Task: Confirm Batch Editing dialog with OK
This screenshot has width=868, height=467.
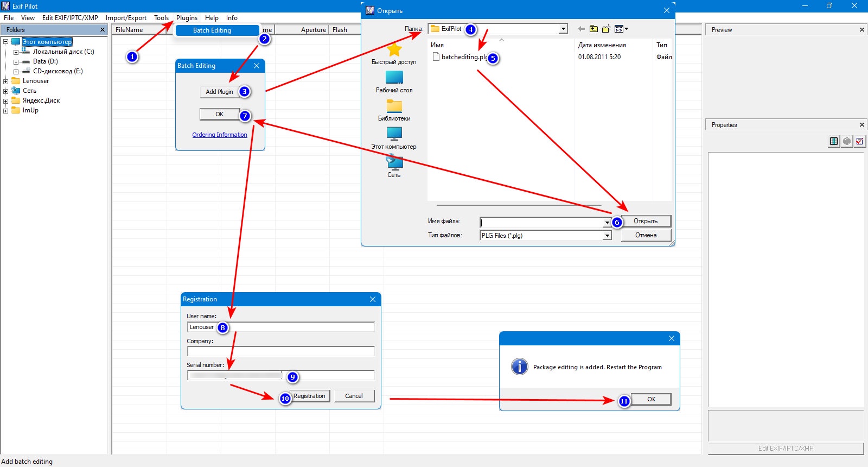Action: coord(219,114)
